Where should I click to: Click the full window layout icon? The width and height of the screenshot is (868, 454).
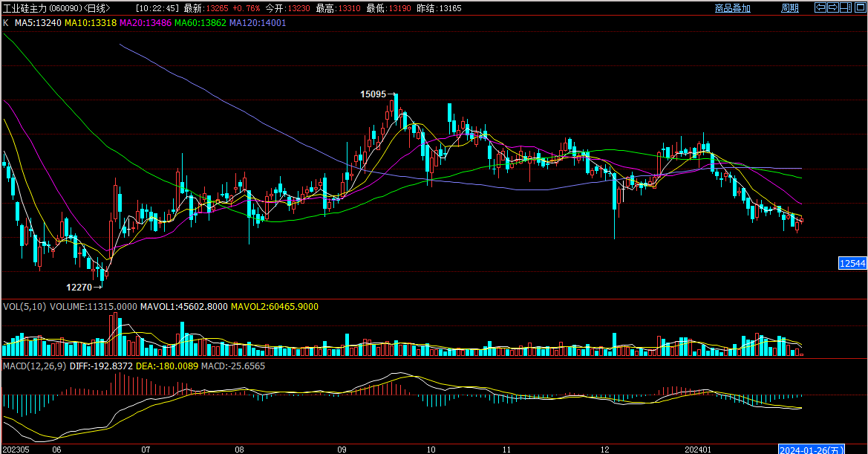pos(859,8)
